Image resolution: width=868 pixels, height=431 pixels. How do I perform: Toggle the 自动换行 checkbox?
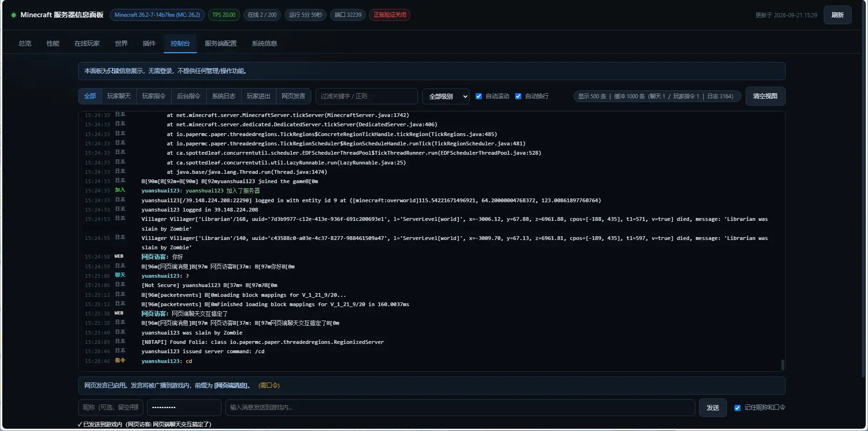pos(518,96)
